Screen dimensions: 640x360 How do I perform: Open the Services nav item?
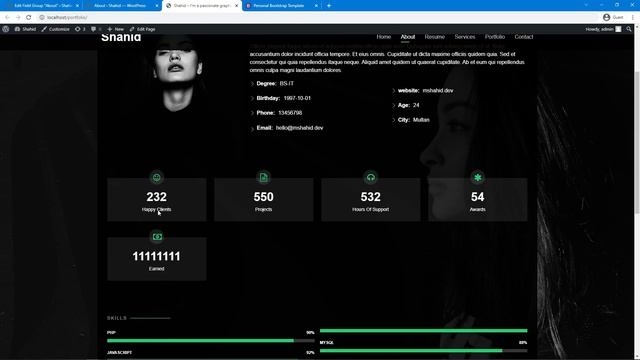tap(465, 37)
